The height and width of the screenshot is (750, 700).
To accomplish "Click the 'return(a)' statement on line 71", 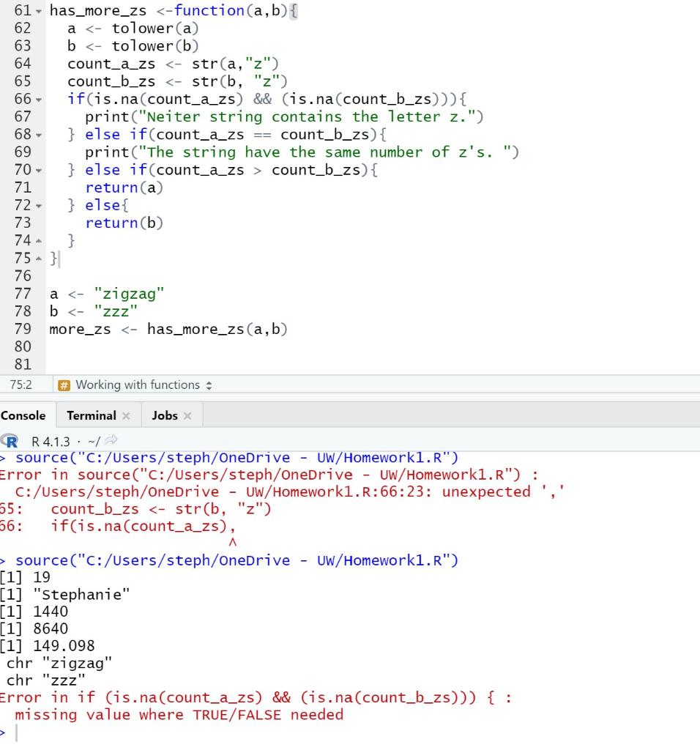I will pos(124,187).
